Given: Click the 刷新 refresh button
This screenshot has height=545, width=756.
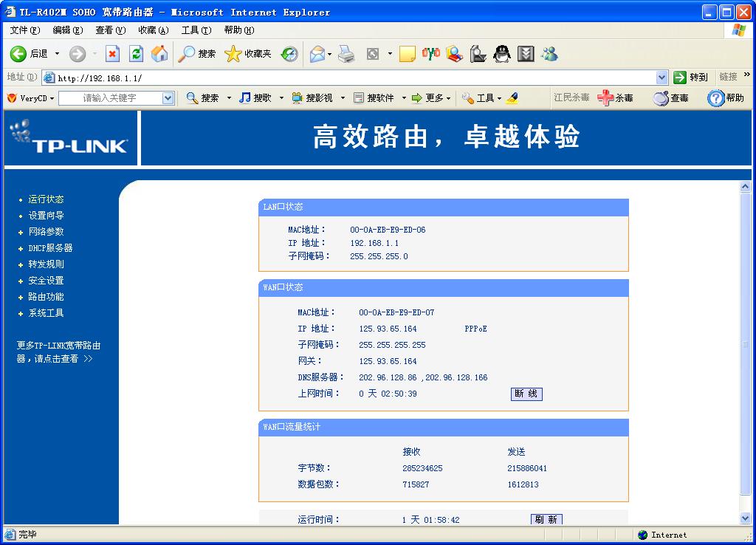Looking at the screenshot, I should click(546, 518).
